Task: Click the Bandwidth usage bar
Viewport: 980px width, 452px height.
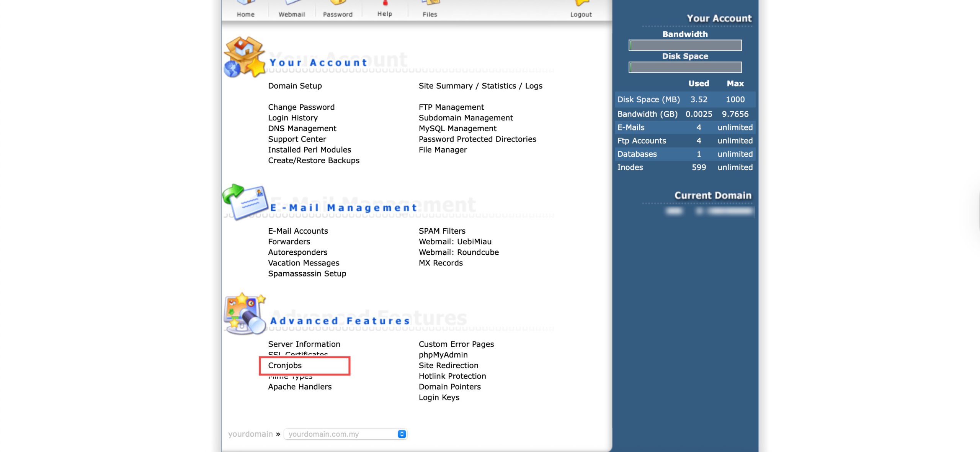Action: tap(685, 45)
